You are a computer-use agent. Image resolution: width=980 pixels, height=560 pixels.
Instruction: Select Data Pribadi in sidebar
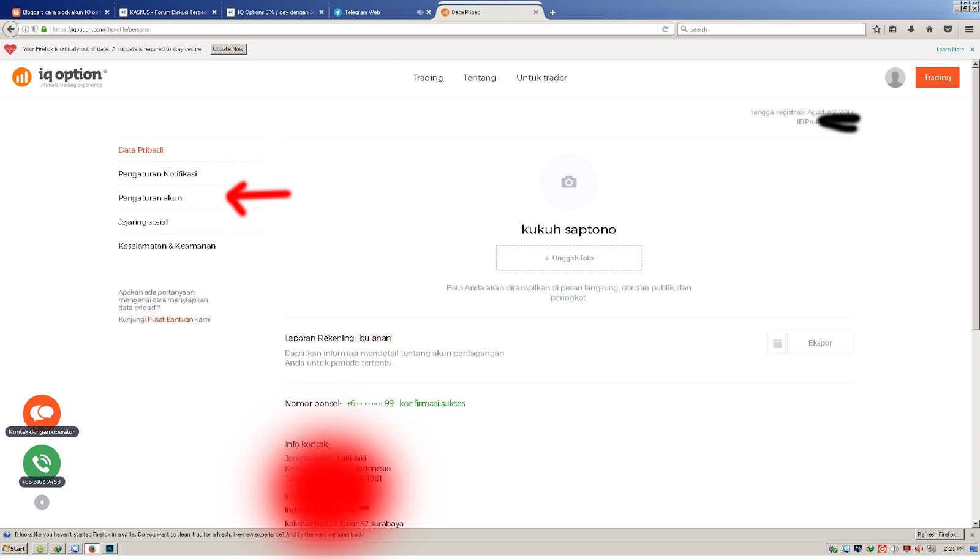(x=141, y=150)
